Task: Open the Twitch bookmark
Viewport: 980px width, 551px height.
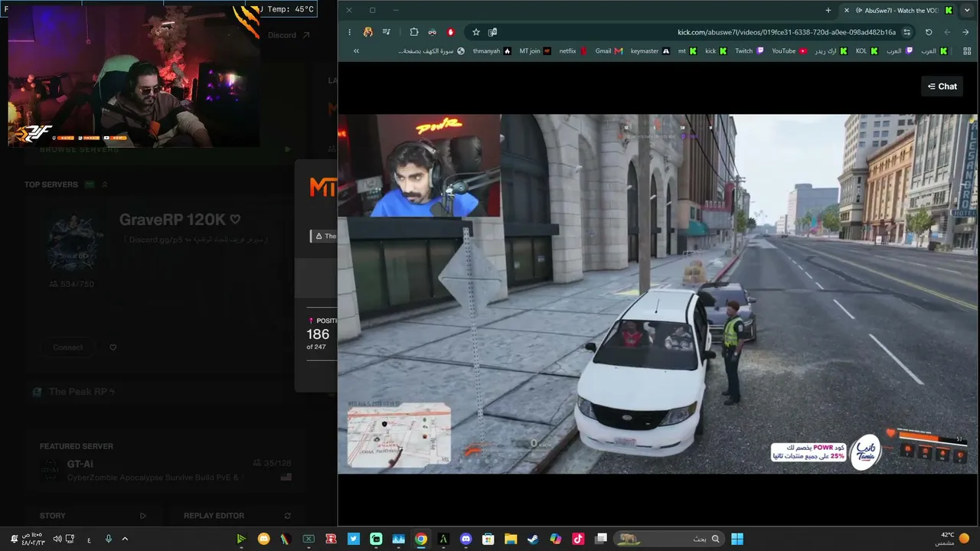Action: tap(749, 51)
